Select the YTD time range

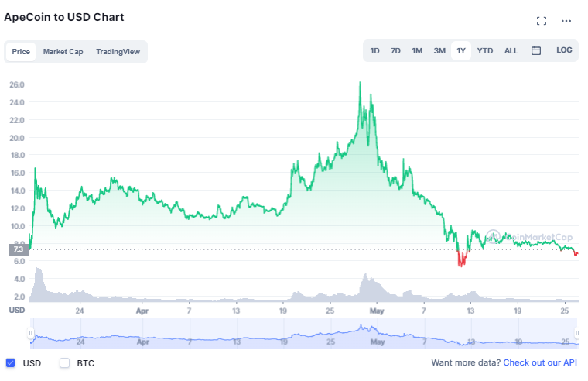pos(485,50)
